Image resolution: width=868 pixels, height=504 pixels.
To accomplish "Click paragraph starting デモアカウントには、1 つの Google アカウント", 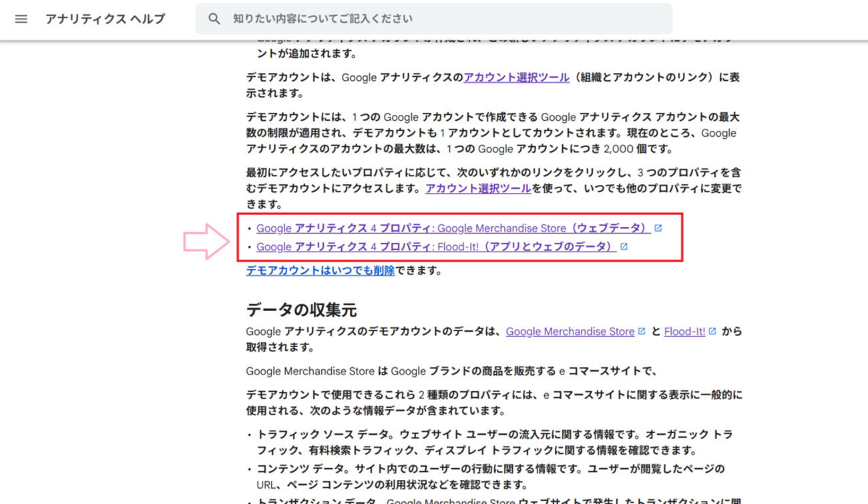I will pos(494,133).
